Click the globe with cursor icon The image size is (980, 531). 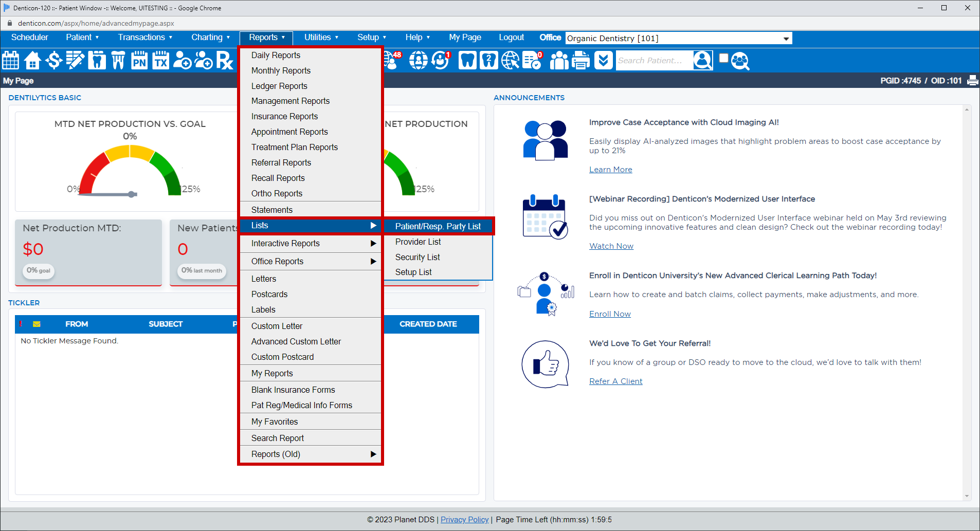(x=511, y=60)
